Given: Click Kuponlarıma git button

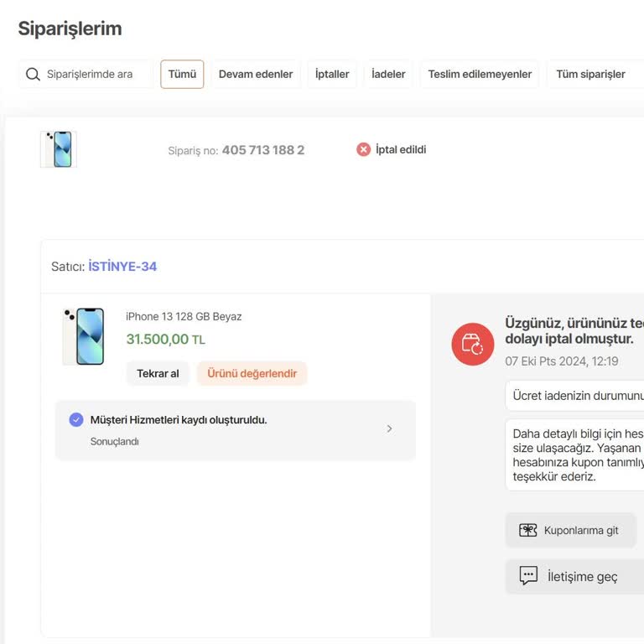Looking at the screenshot, I should (x=570, y=530).
